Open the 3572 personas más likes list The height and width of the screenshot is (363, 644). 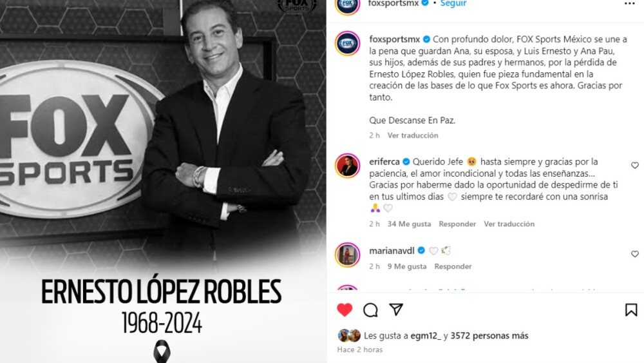tap(489, 336)
